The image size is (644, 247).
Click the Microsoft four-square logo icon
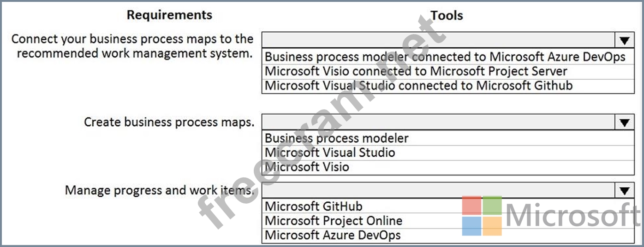click(482, 216)
